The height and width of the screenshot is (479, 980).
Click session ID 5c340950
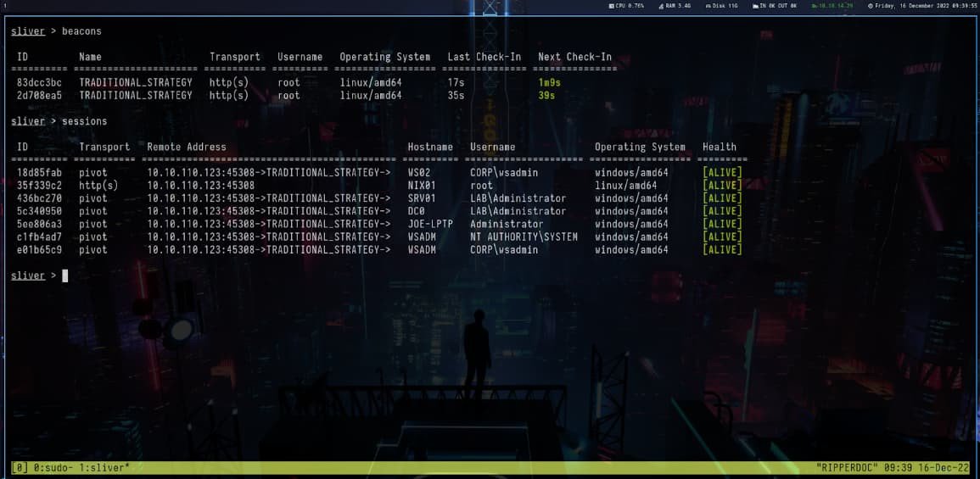39,211
